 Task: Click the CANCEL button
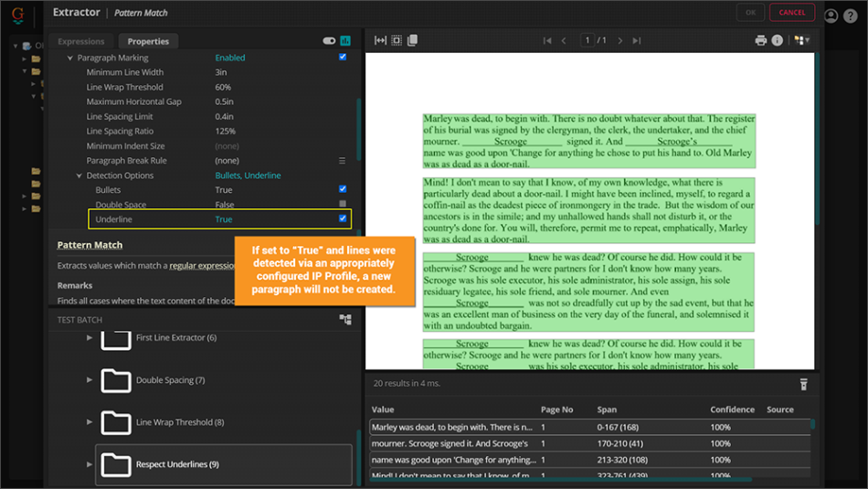click(791, 12)
